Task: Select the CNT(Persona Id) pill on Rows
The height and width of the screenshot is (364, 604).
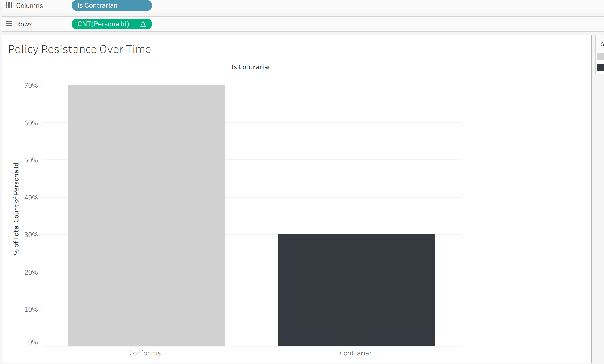Action: coord(104,24)
